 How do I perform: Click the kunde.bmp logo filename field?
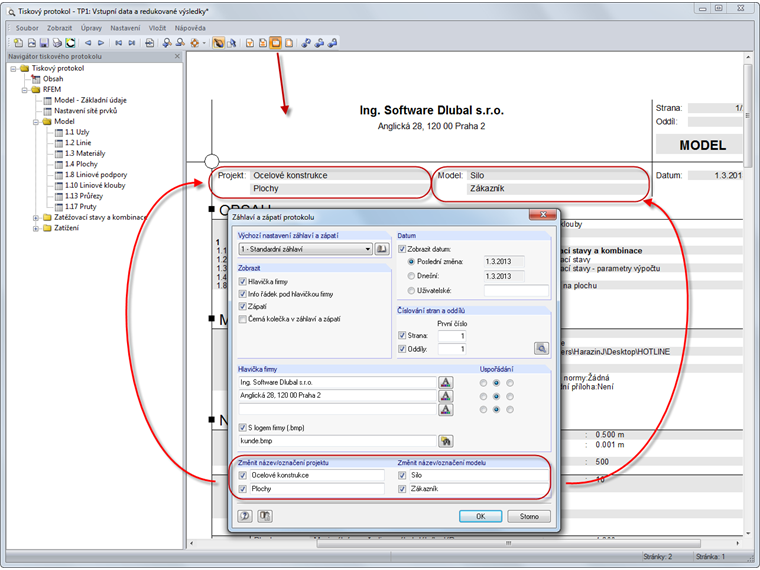[338, 441]
